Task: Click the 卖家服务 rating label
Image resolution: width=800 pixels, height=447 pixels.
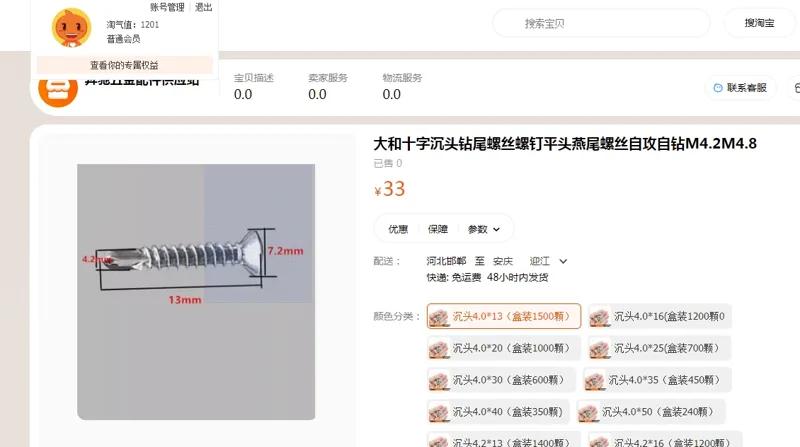Action: tap(328, 78)
